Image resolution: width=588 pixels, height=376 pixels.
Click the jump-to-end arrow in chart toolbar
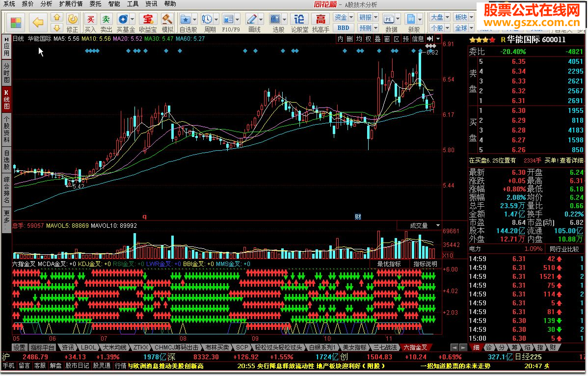coord(430,39)
